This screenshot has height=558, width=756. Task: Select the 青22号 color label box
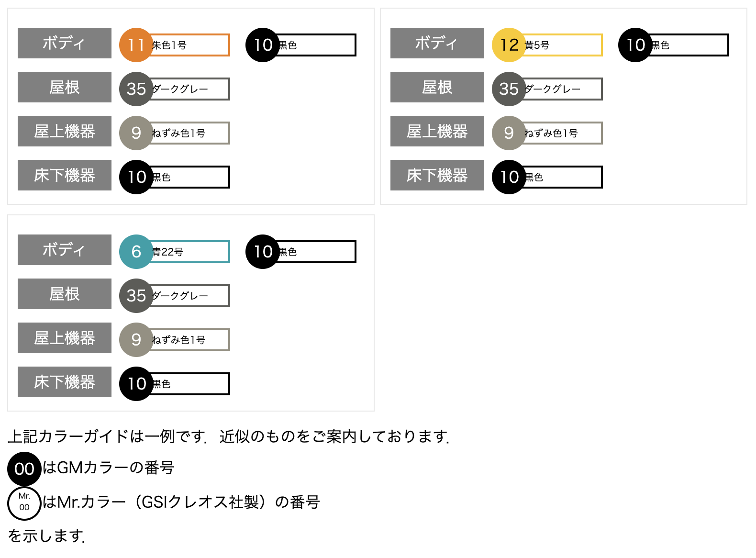point(190,252)
